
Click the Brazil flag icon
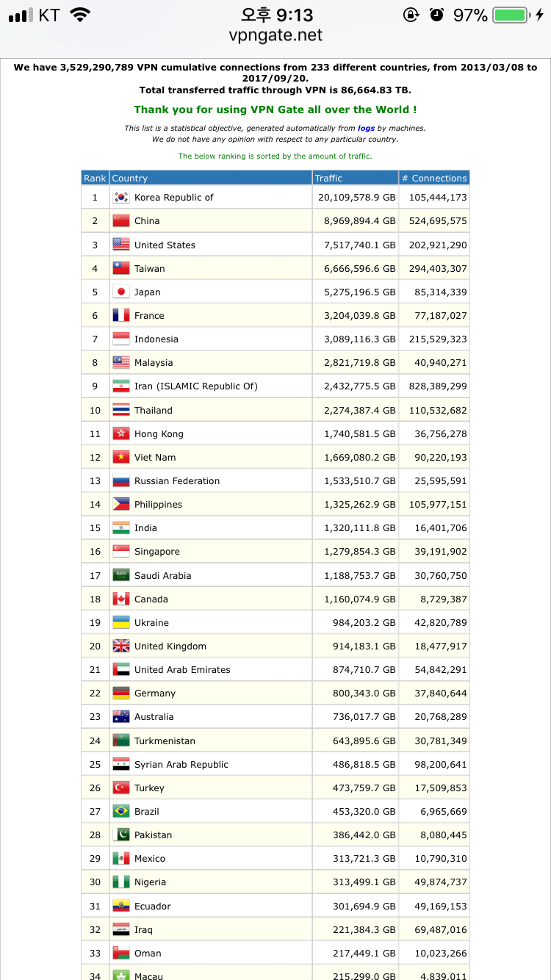coord(121,811)
